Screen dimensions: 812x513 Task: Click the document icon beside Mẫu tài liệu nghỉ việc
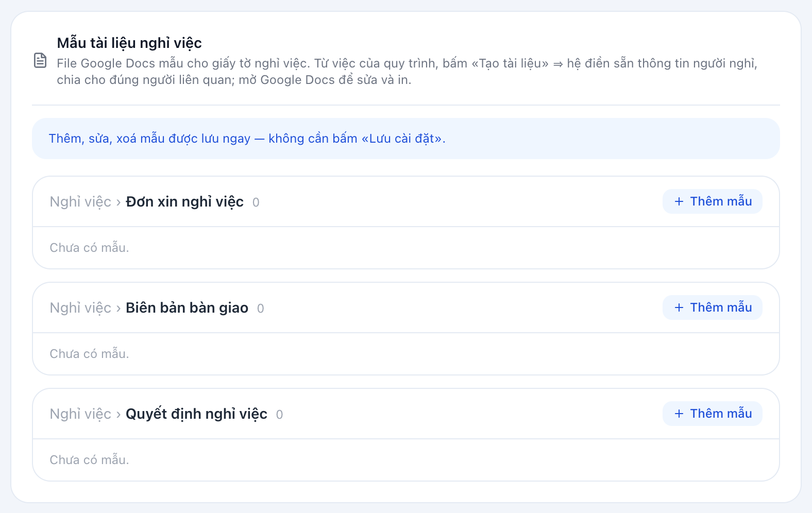[40, 60]
